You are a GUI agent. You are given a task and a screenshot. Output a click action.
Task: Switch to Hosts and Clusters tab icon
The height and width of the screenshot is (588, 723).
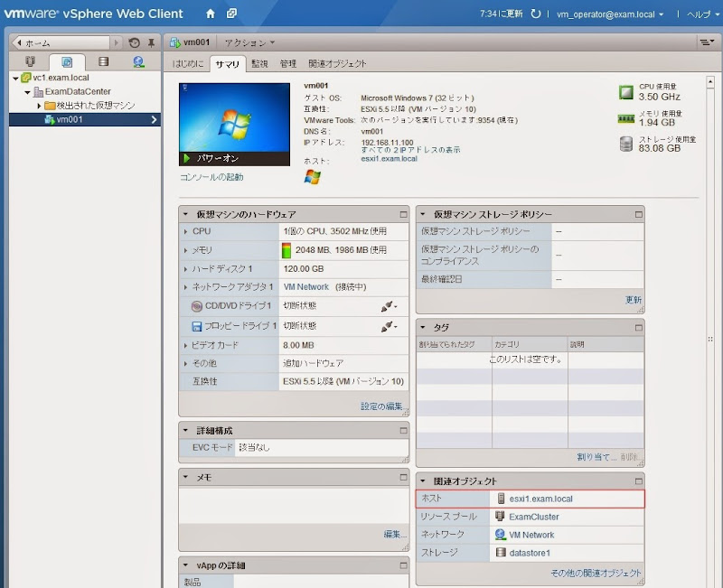point(30,61)
